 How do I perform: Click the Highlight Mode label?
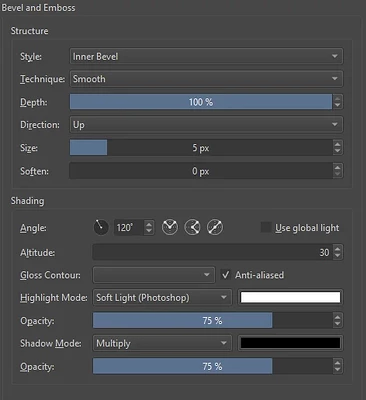(x=54, y=298)
